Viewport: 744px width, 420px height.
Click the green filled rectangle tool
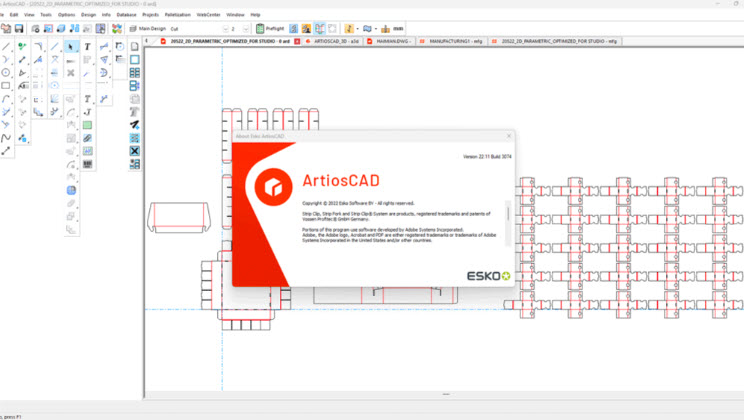pyautogui.click(x=88, y=125)
